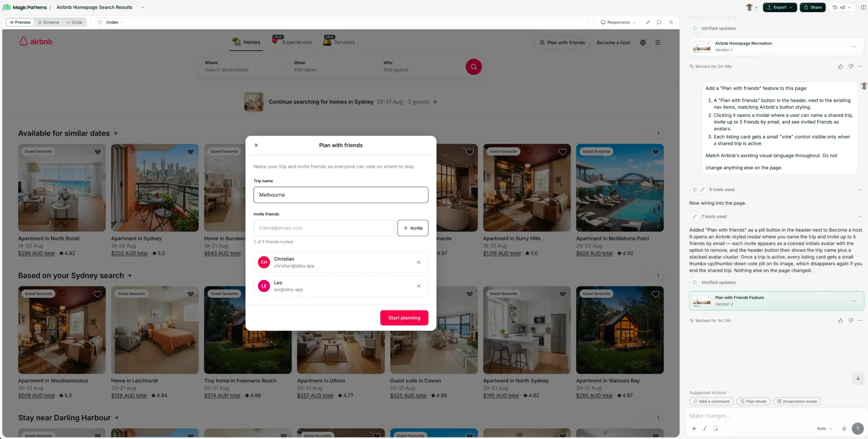Expand the 7 tools used section
Screen dimensions: 868x439
click(x=776, y=217)
